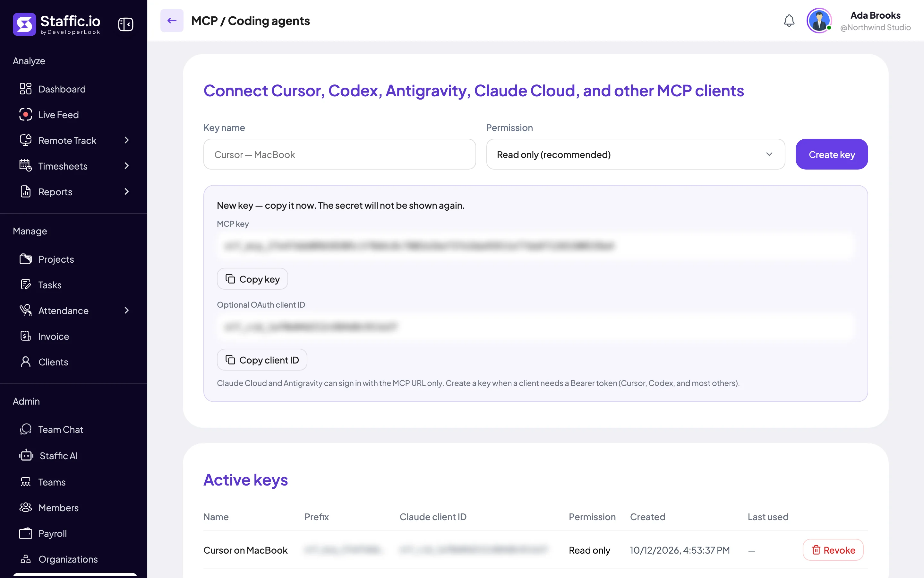Click the Payroll wallet icon
This screenshot has width=924, height=578.
tap(26, 533)
